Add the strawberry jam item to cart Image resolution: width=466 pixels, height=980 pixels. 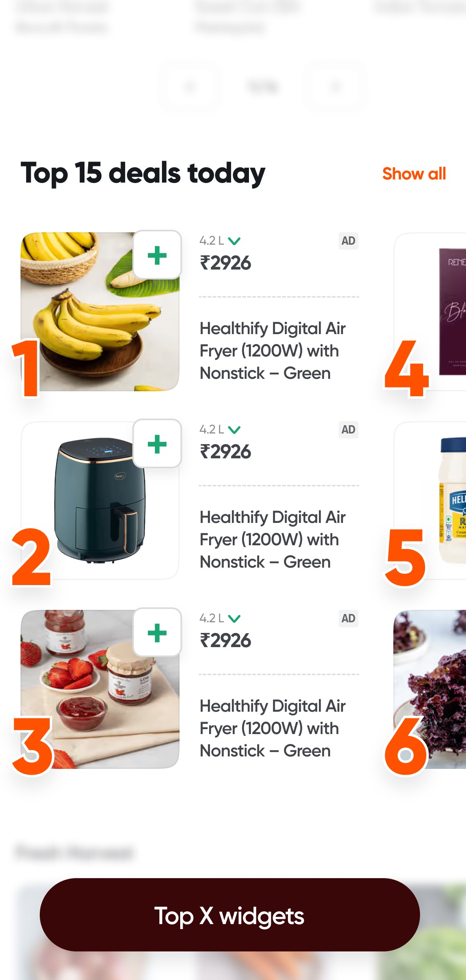157,633
